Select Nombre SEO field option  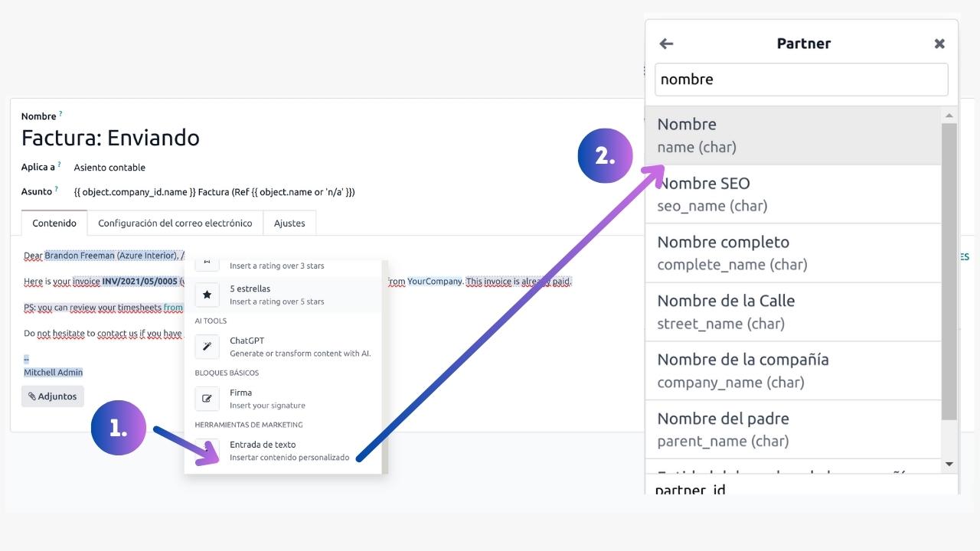point(792,194)
